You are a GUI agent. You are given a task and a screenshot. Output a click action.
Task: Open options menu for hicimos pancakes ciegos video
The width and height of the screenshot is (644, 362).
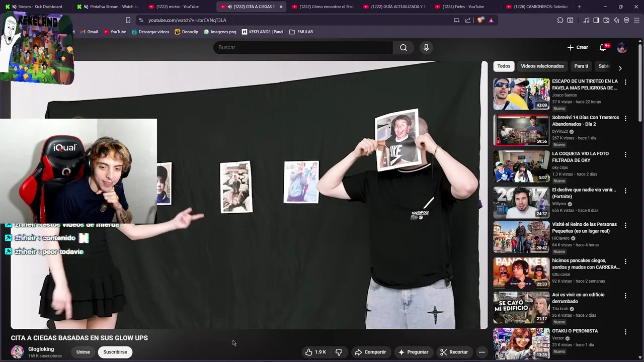pyautogui.click(x=625, y=261)
